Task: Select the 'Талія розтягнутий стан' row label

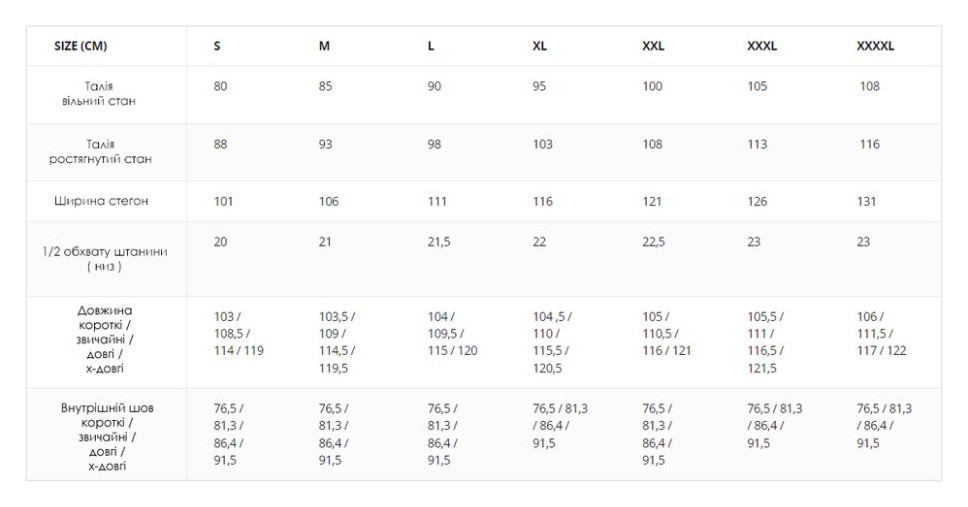Action: point(100,152)
